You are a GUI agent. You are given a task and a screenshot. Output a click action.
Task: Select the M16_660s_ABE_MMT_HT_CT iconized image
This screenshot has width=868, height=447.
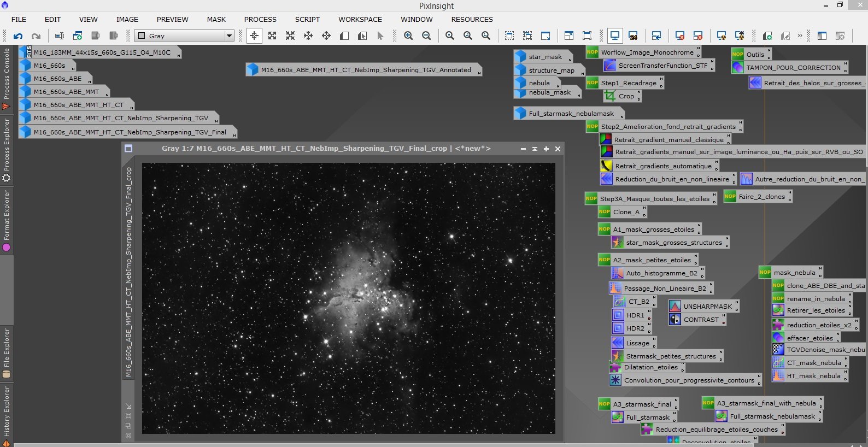[x=76, y=105]
